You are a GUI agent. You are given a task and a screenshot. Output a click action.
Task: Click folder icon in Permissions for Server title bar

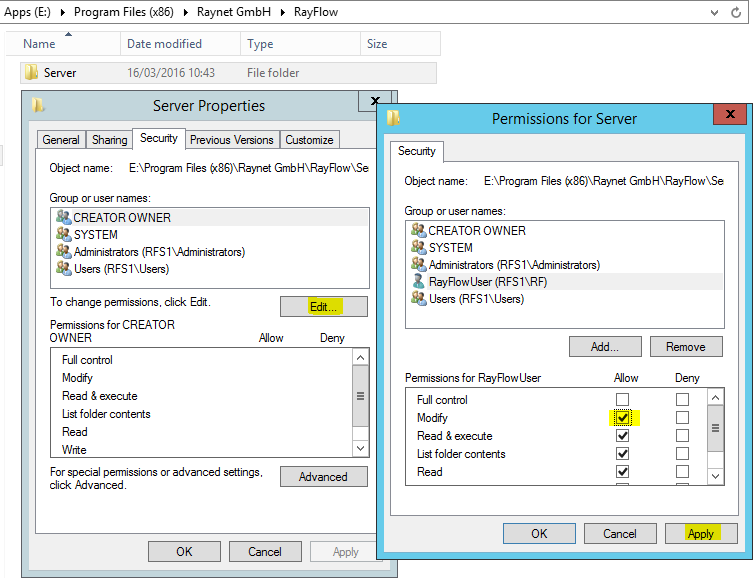click(393, 118)
